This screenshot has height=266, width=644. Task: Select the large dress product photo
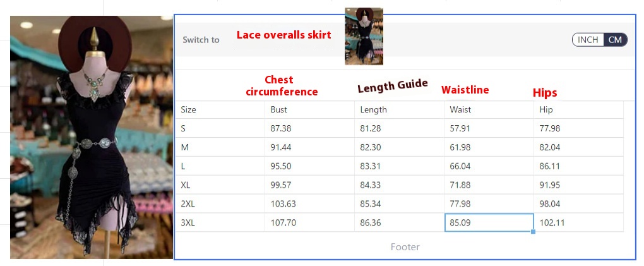click(x=91, y=137)
